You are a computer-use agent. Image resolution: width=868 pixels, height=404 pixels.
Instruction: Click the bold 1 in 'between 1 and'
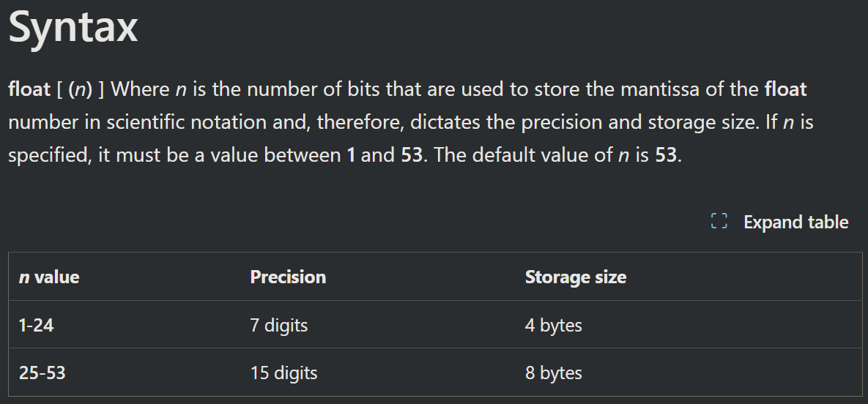351,155
